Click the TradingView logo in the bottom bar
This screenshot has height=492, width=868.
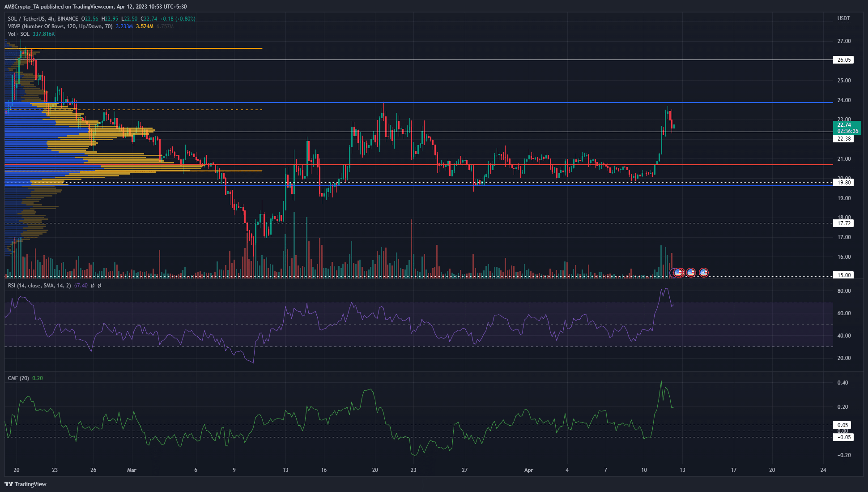click(25, 484)
